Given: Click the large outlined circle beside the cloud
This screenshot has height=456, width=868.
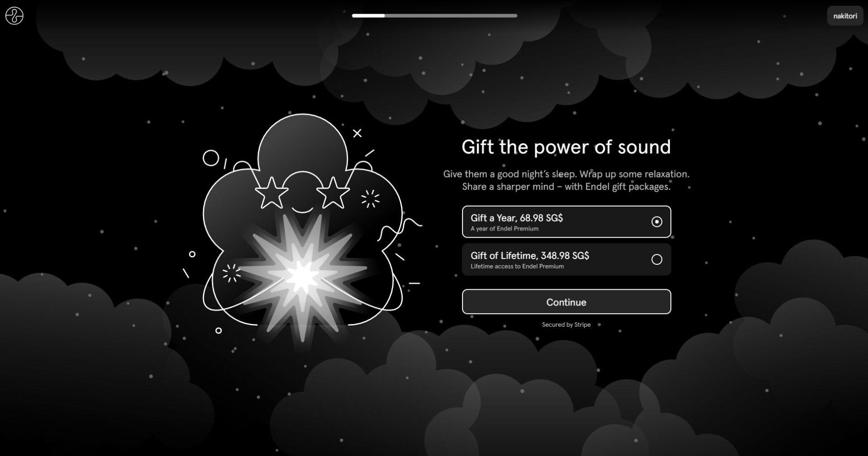Looking at the screenshot, I should (211, 158).
